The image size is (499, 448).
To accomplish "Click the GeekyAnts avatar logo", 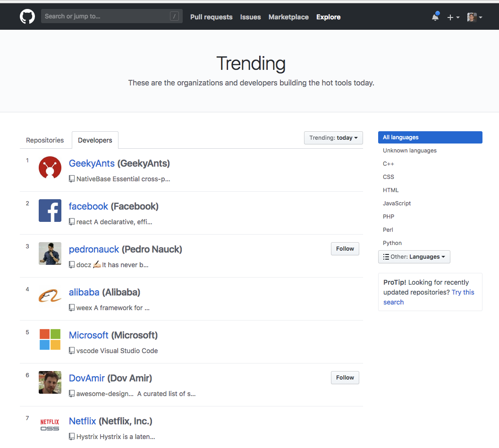I will coord(50,168).
